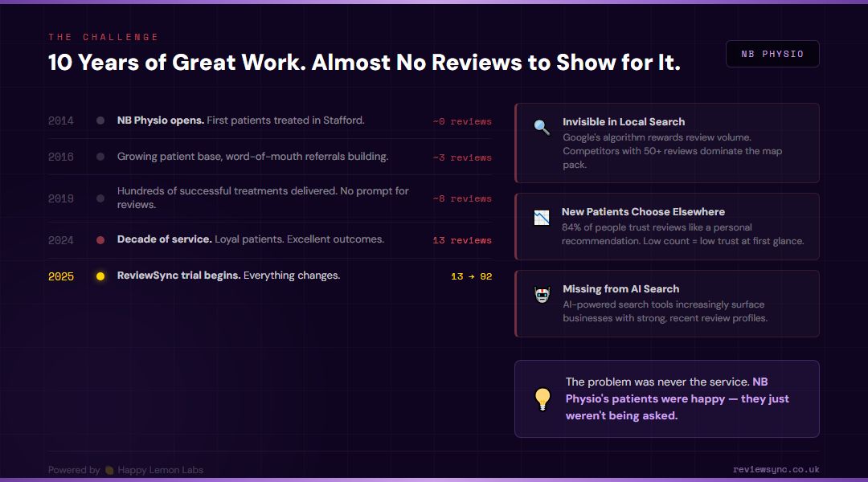Image resolution: width=868 pixels, height=482 pixels.
Task: Click the 'NB Physio opens.' text
Action: [x=161, y=120]
